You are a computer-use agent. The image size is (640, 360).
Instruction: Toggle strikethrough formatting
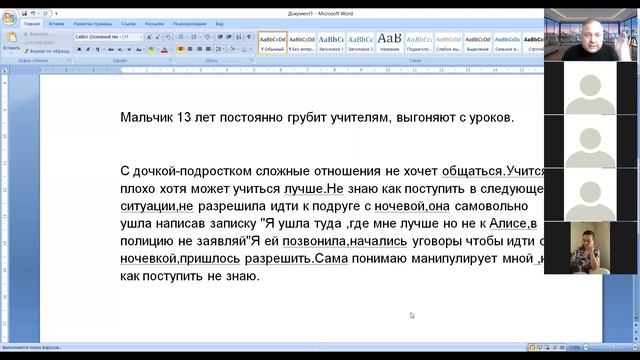point(111,49)
